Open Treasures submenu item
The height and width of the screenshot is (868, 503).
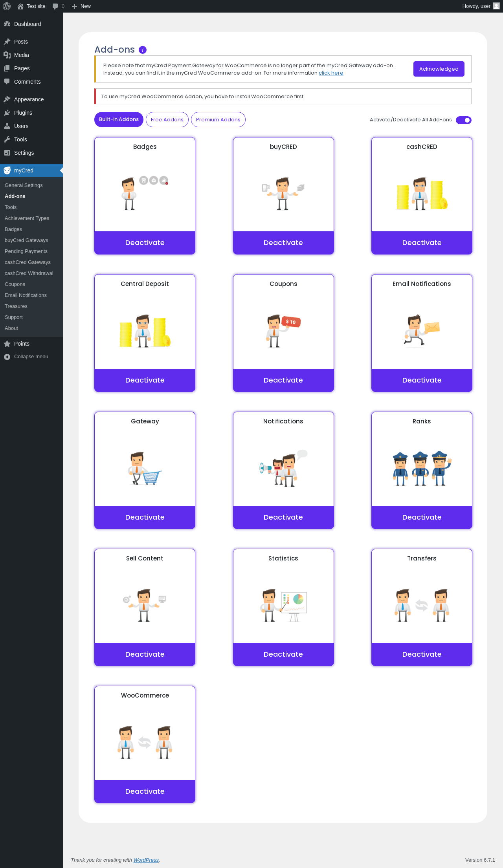tap(16, 306)
